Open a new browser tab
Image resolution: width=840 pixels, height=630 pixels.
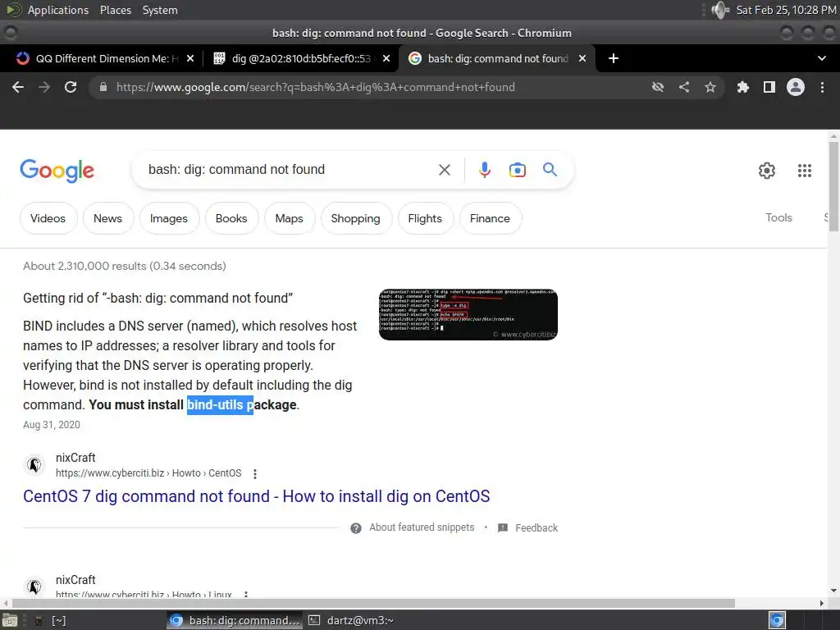[x=614, y=58]
